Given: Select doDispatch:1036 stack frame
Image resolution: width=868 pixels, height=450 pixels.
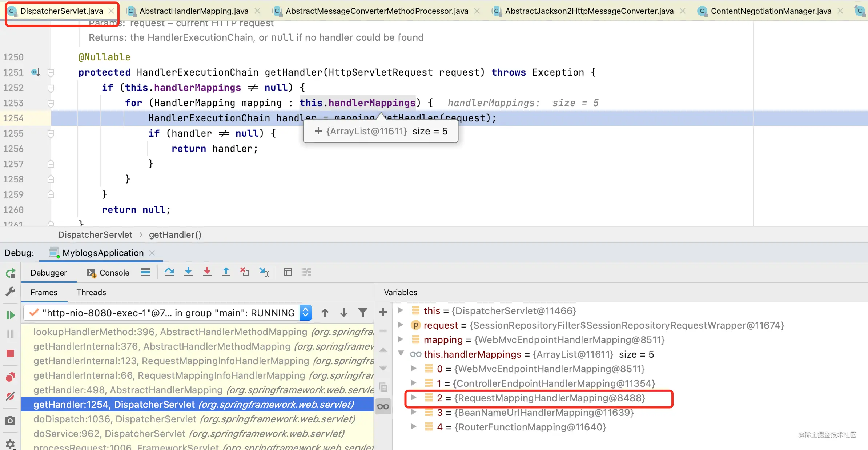Looking at the screenshot, I should tap(197, 419).
